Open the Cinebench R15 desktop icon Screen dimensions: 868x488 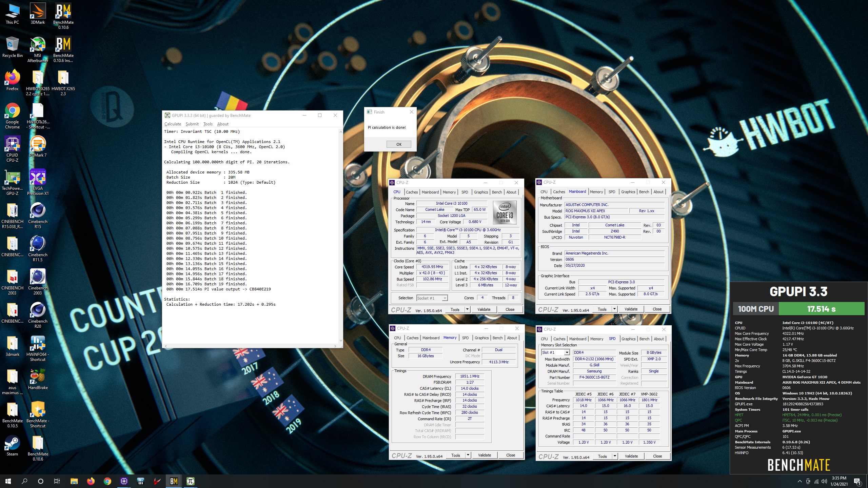click(x=38, y=216)
